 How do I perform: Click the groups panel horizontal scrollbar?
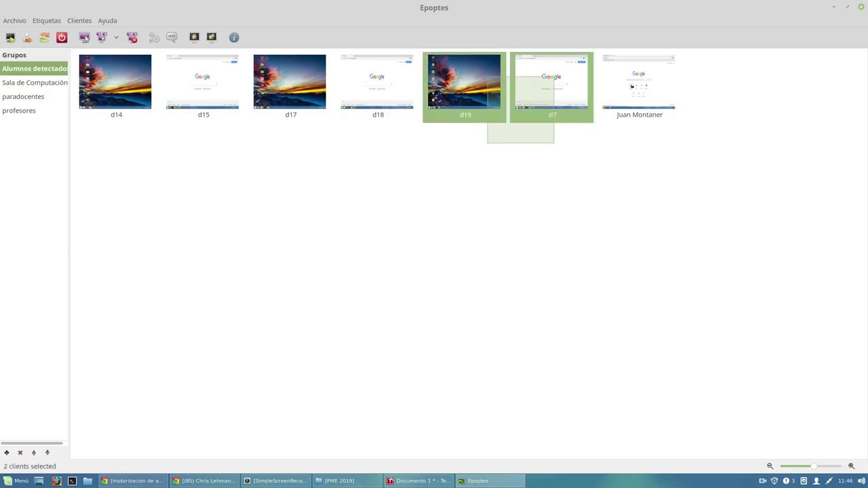pos(32,443)
